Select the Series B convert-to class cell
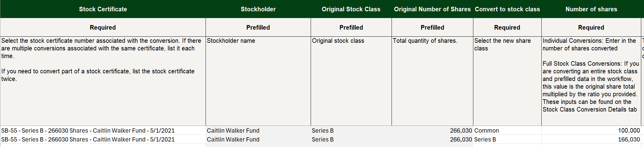The image size is (644, 147). click(x=507, y=139)
